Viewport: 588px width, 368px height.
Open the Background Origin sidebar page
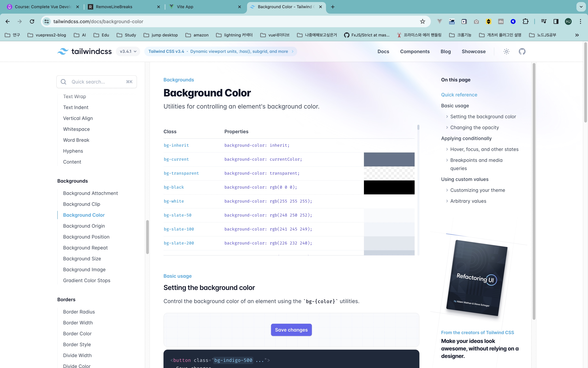(x=84, y=226)
